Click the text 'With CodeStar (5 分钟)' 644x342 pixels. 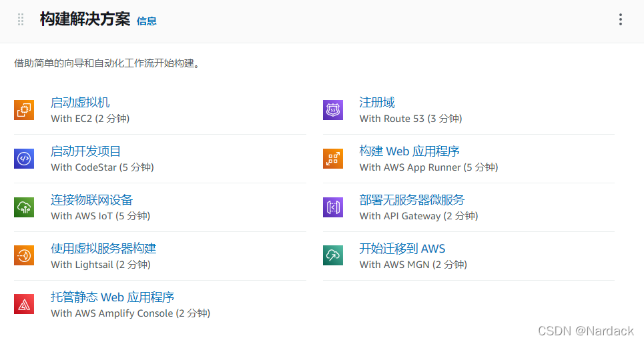(x=102, y=167)
